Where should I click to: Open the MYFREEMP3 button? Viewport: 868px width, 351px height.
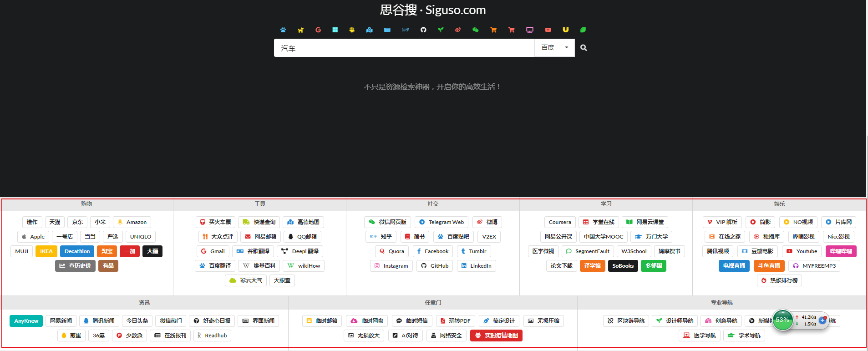click(x=814, y=266)
